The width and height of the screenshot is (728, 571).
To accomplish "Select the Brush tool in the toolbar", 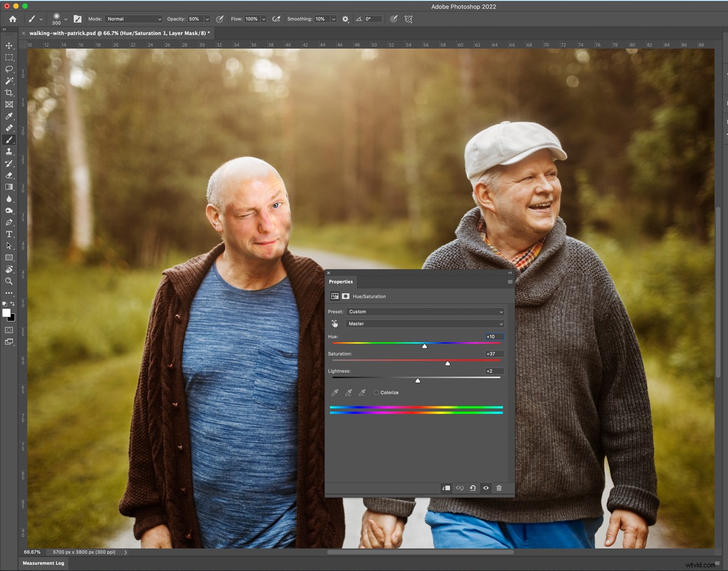I will click(x=9, y=140).
